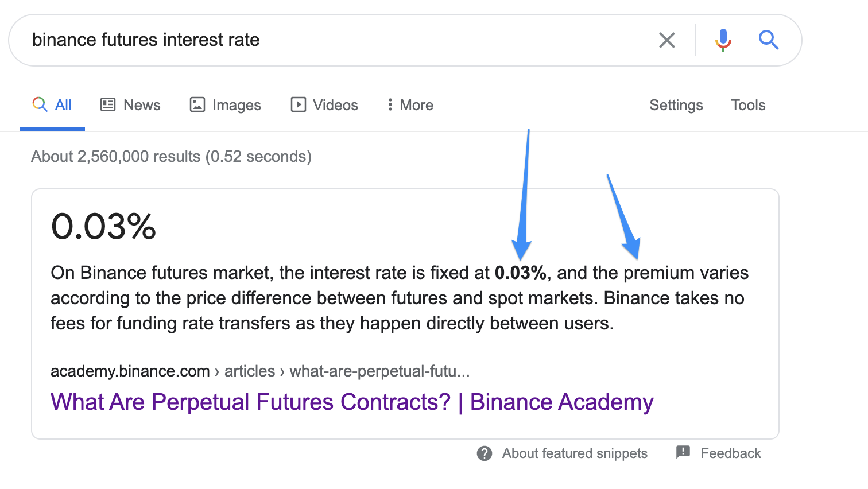Show search filters via Tools
This screenshot has width=868, height=489.
748,105
